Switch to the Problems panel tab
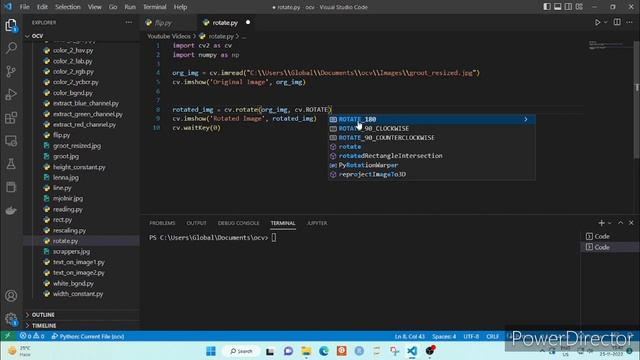The image size is (640, 360). click(162, 223)
